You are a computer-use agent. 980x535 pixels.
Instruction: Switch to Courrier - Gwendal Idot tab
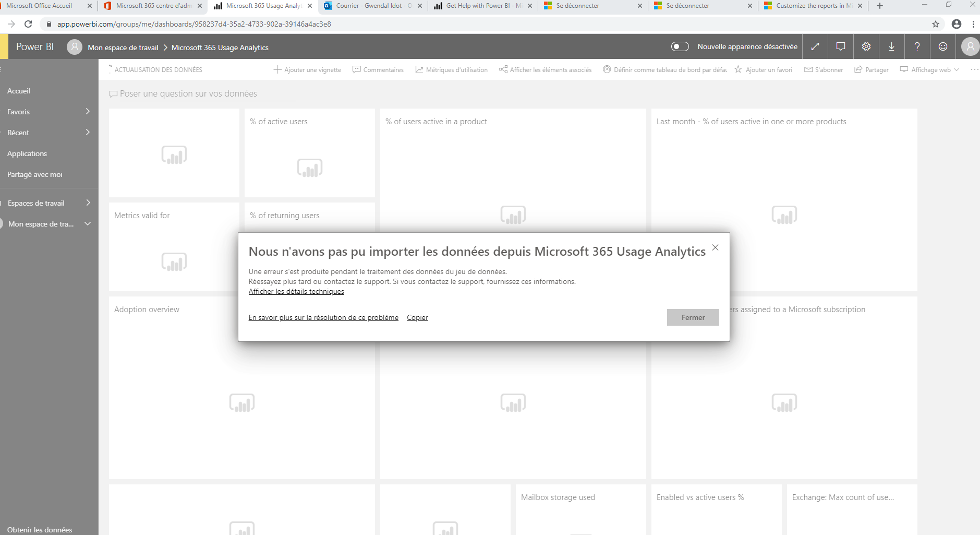tap(373, 6)
